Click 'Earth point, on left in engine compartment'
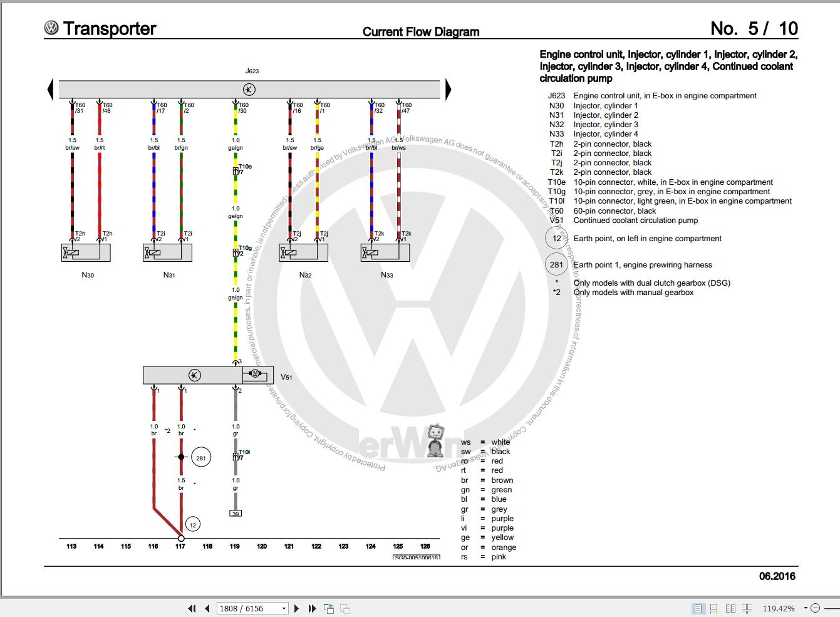The image size is (840, 617). [648, 239]
